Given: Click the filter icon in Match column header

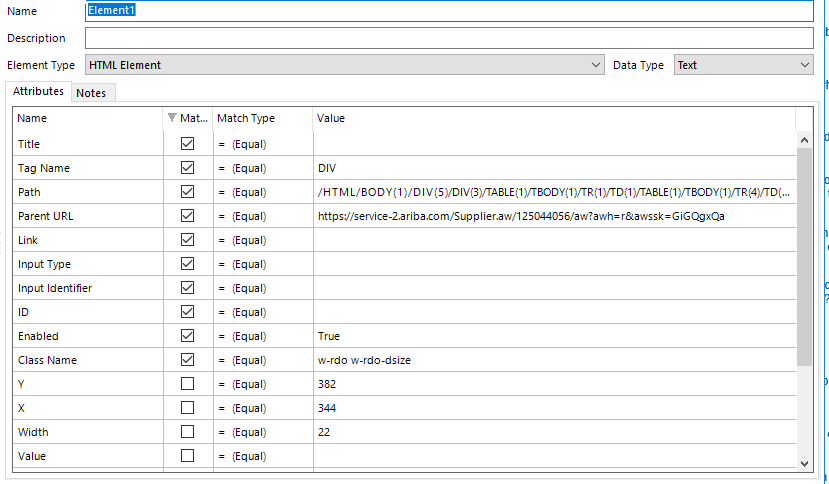Looking at the screenshot, I should pos(172,118).
